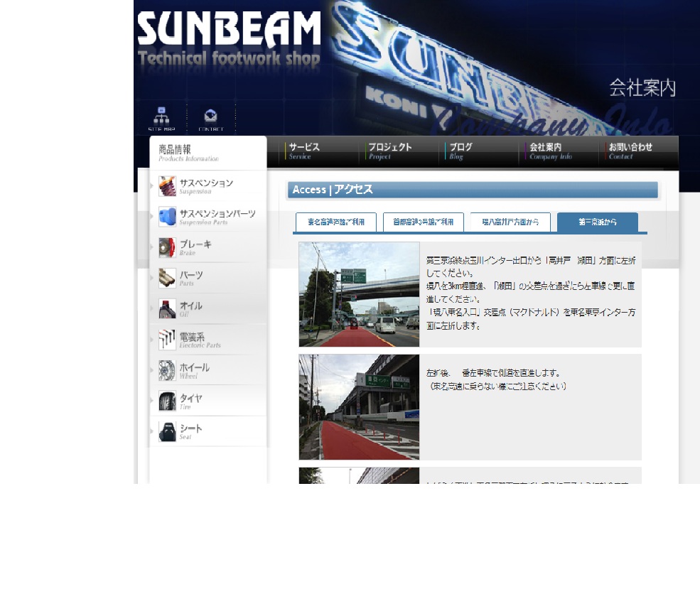Viewport: 700px width, 599px height.
Task: Click the 会社案内 banner title text
Action: [642, 87]
